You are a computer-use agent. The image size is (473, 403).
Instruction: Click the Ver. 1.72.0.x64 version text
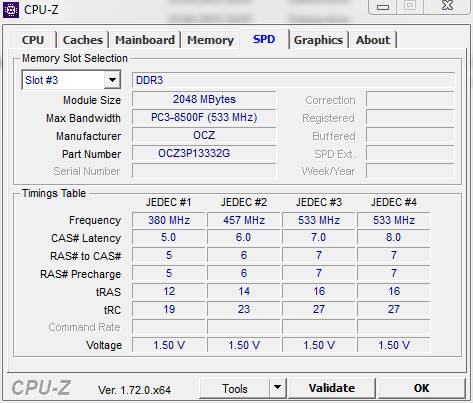coord(134,390)
